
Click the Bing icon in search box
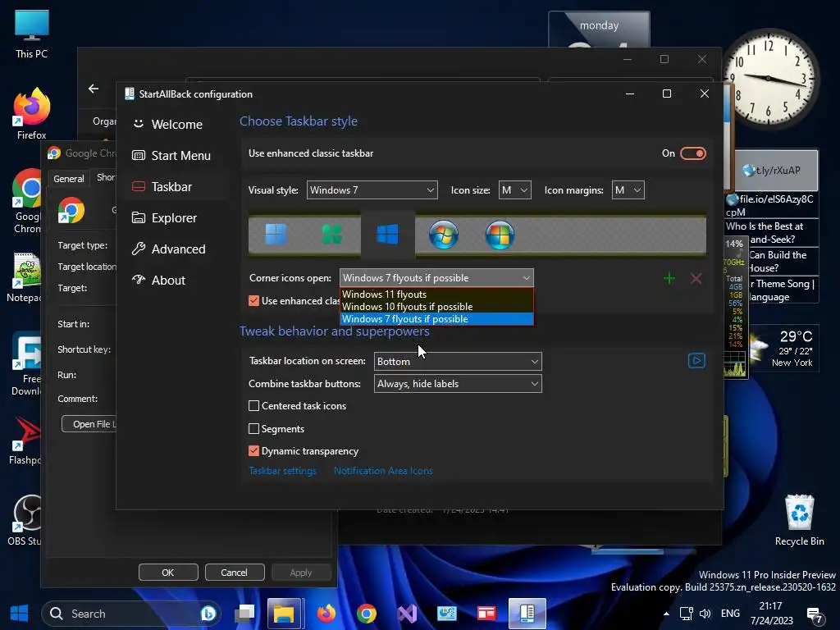point(208,614)
